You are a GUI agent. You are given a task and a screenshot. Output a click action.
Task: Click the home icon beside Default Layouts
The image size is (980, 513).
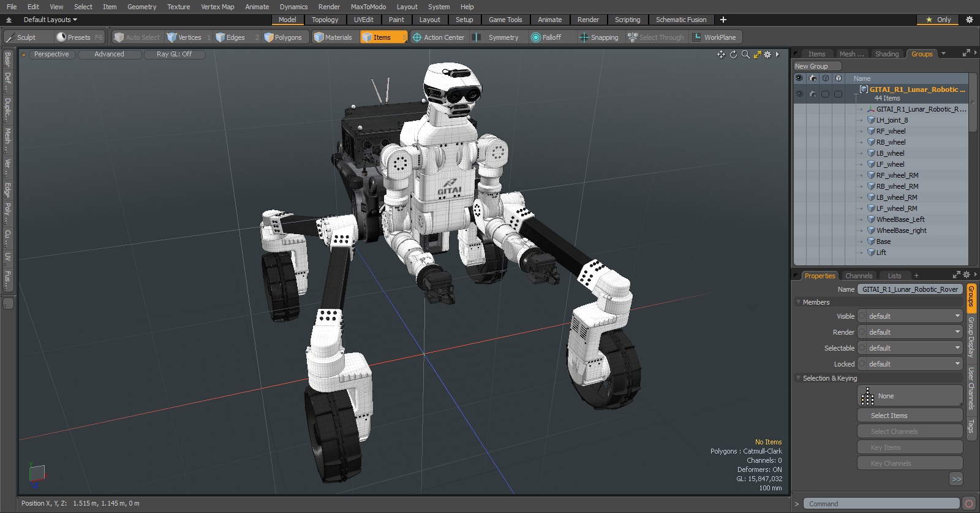click(9, 20)
